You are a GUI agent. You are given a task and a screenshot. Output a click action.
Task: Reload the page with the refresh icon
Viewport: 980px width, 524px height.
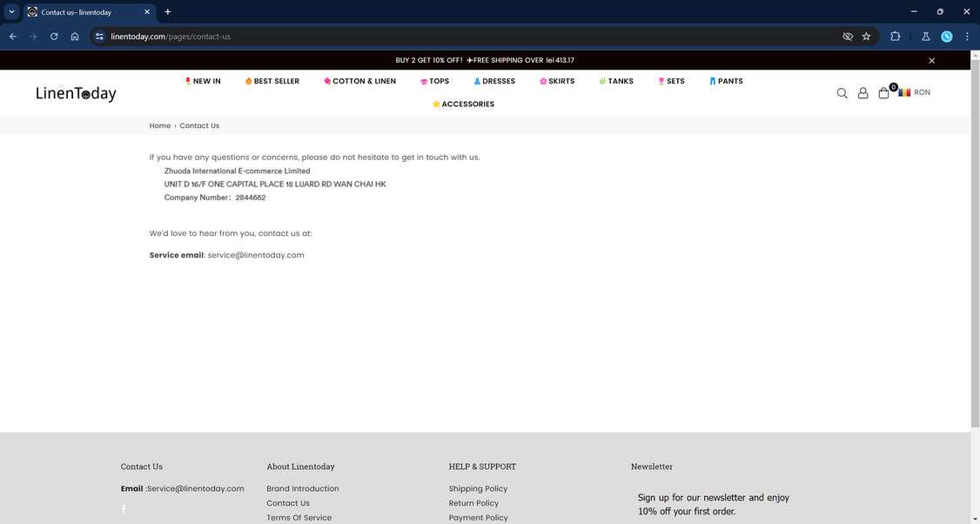click(53, 36)
